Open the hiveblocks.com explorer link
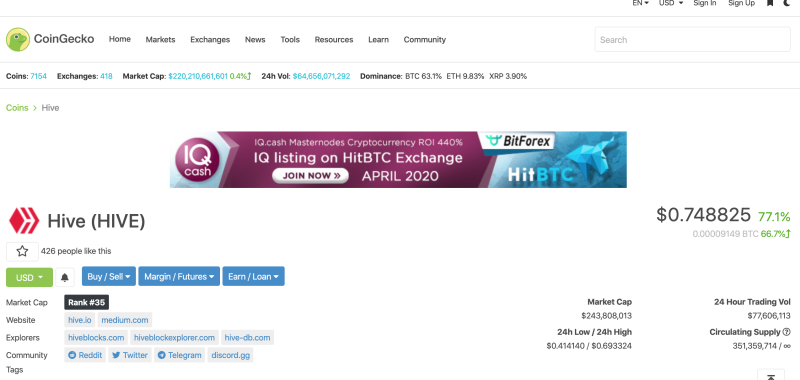 [x=96, y=338]
